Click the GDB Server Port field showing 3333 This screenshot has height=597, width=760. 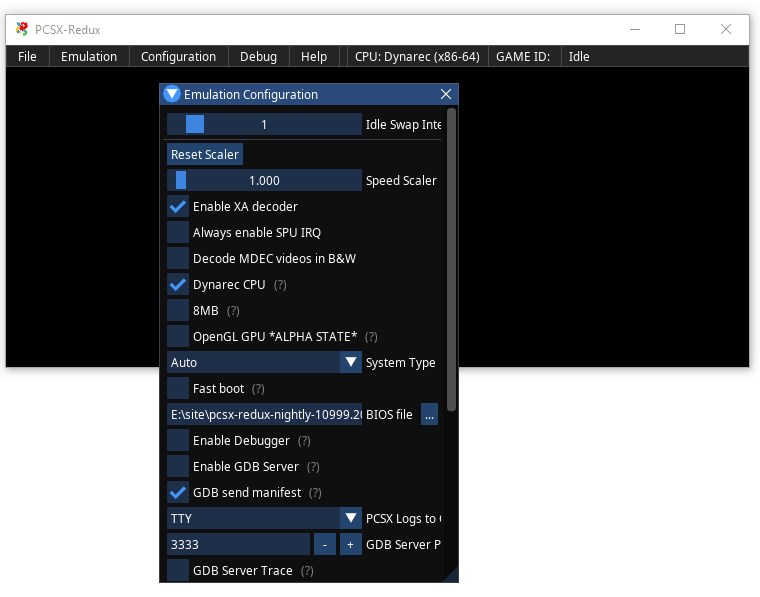[x=238, y=545]
